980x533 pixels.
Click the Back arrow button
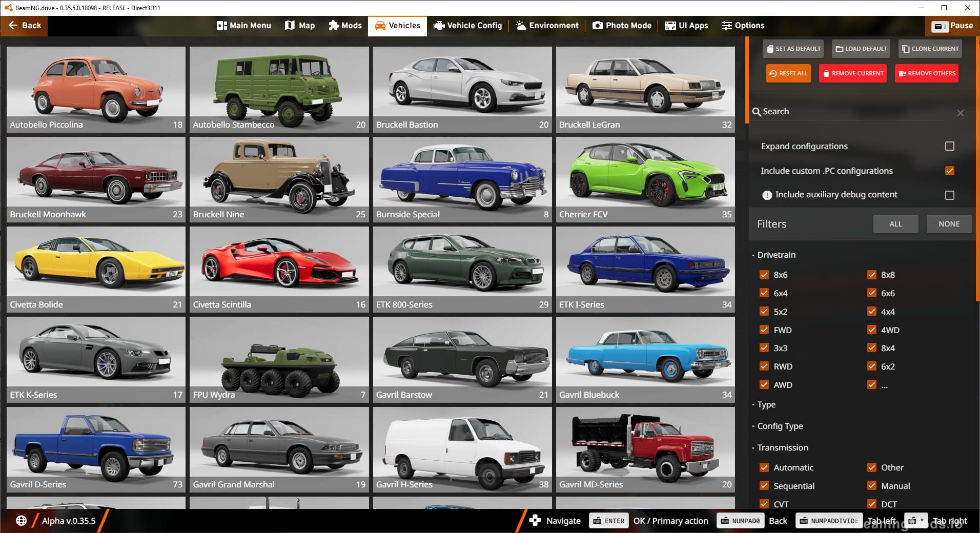coord(24,26)
